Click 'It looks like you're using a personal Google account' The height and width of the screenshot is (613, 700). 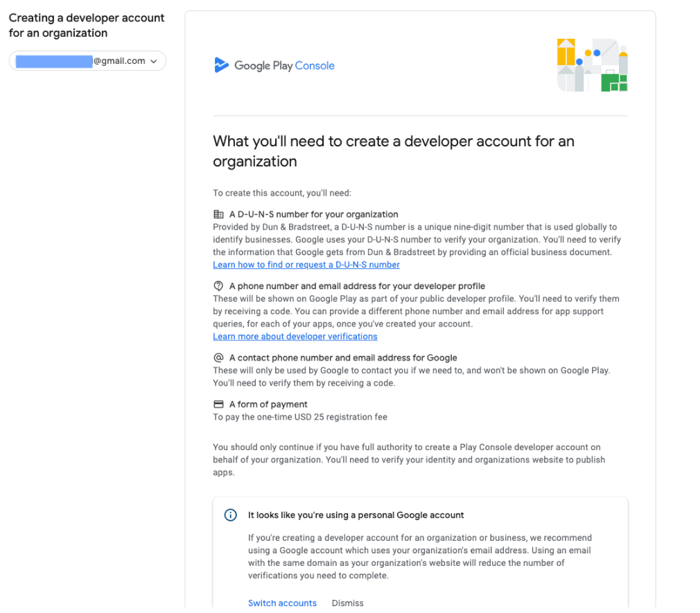[356, 515]
